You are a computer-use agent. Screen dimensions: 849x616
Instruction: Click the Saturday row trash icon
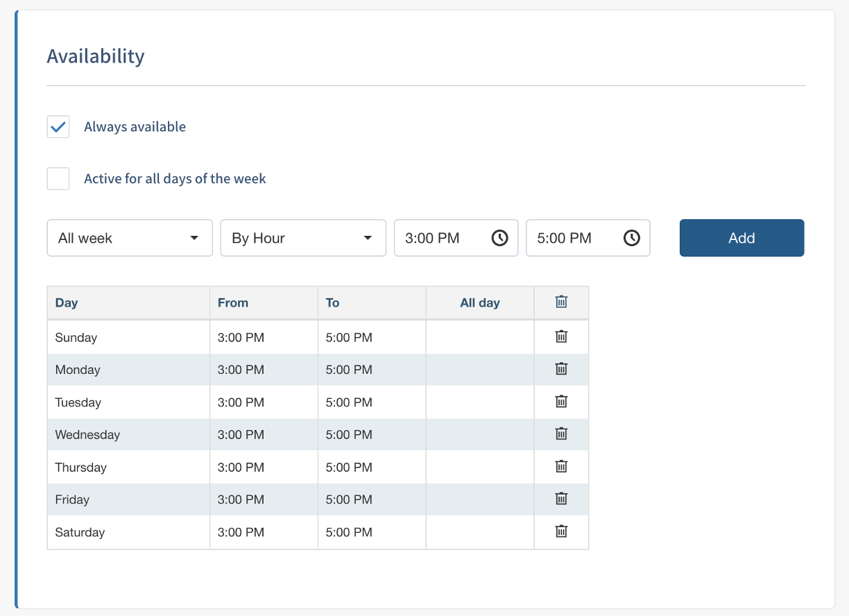click(561, 531)
